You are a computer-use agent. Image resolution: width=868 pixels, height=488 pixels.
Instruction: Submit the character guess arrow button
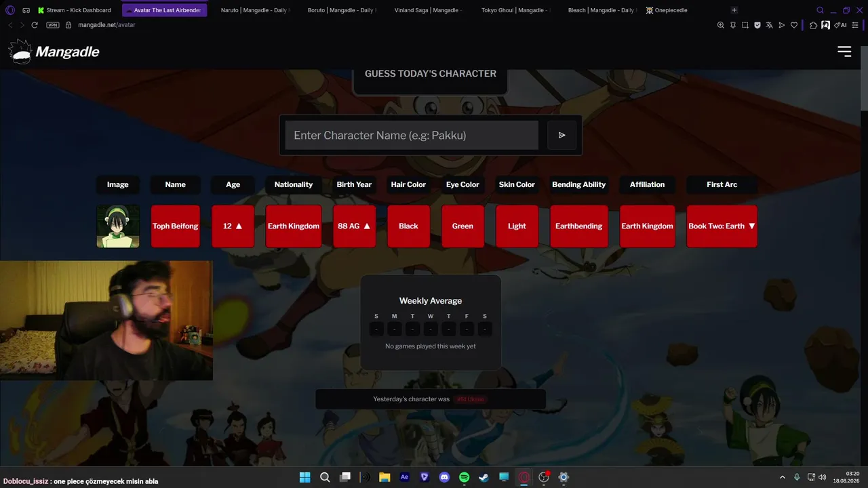pyautogui.click(x=561, y=135)
